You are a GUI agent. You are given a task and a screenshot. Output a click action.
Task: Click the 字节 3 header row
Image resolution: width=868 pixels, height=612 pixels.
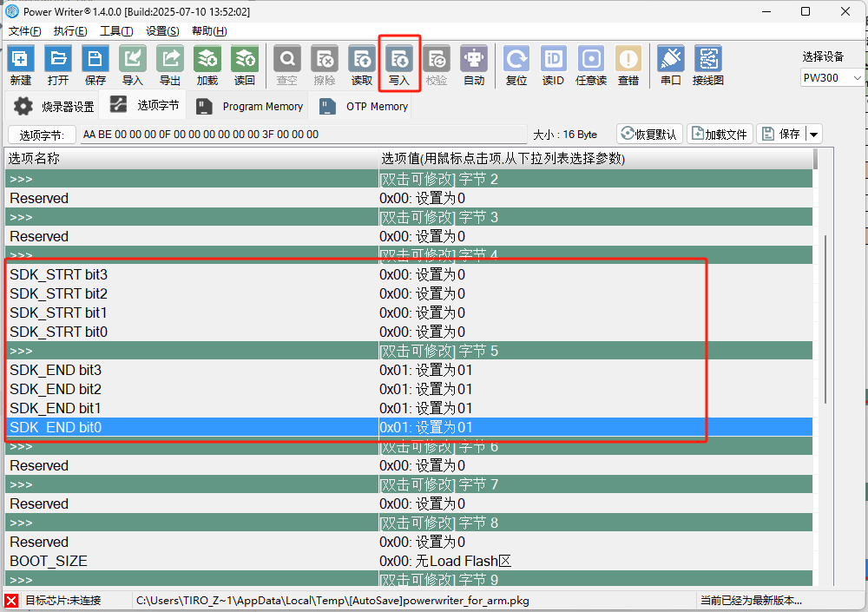[409, 217]
